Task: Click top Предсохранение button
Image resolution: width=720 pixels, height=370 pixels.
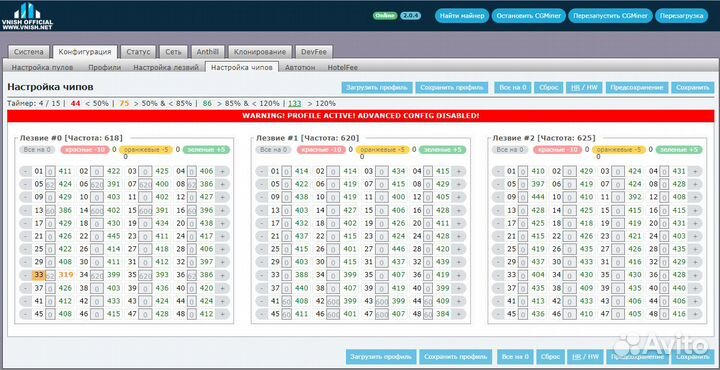Action: pyautogui.click(x=636, y=87)
